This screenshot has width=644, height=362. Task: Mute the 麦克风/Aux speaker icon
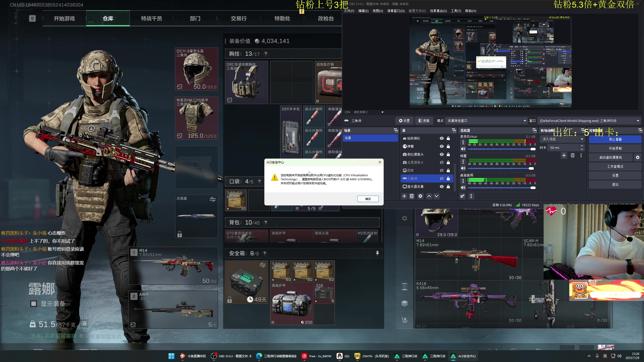[463, 149]
